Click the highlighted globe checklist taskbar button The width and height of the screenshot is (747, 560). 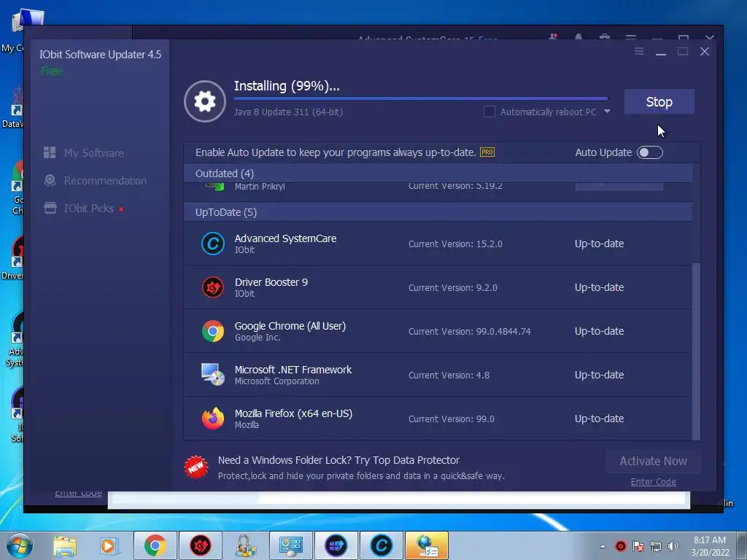click(x=426, y=545)
